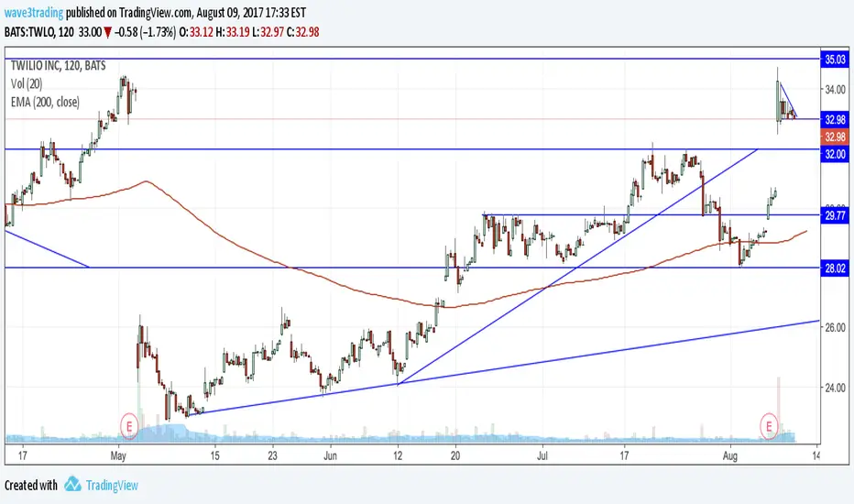854x504 pixels.
Task: Click the 14 date label on time axis
Action: (816, 455)
